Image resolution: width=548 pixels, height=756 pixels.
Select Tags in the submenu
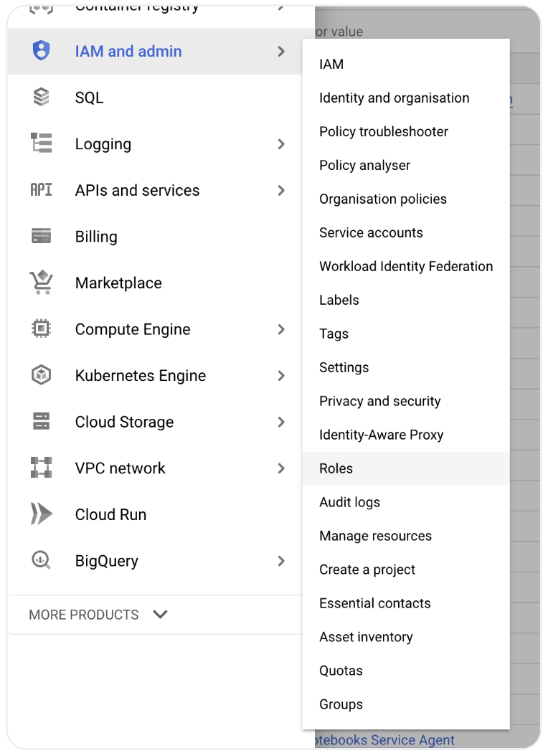[406, 334]
